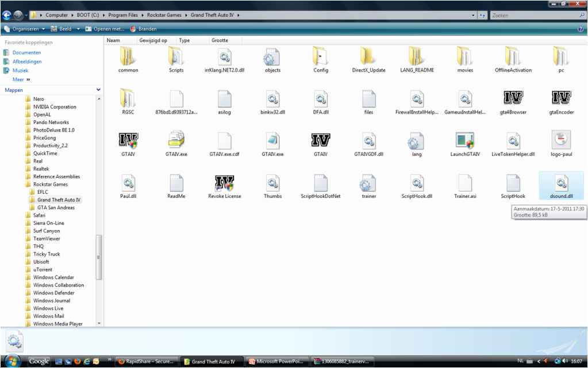Select NVIDIA Corporation tree folder
Image resolution: width=588 pixels, height=368 pixels.
coord(55,106)
